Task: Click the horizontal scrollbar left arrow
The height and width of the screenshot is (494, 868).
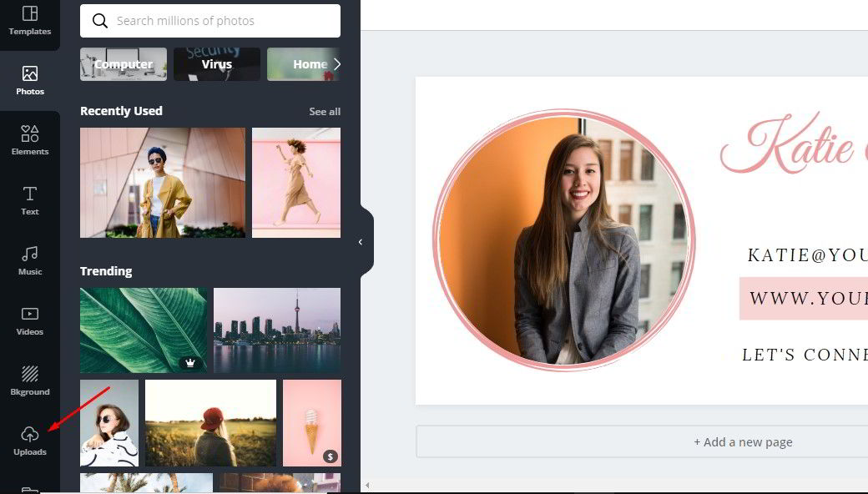Action: pos(367,486)
